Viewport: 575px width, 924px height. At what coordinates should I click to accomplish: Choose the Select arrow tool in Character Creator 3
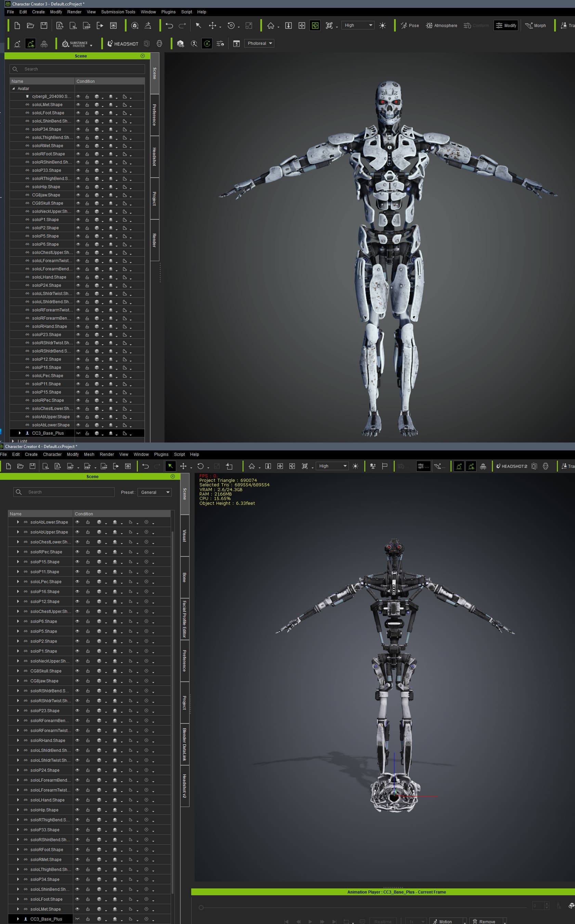[198, 25]
